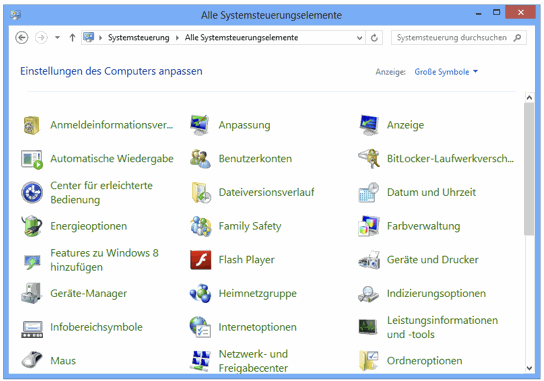Open the Indizierungsoptionen text link
Image resolution: width=544 pixels, height=381 pixels.
[436, 294]
